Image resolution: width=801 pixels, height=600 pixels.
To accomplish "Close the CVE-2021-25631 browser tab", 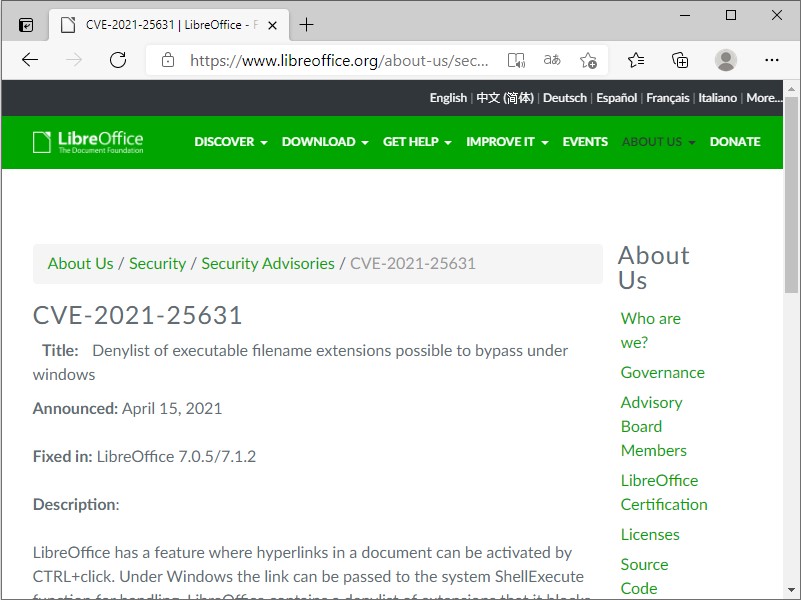I will tap(272, 25).
